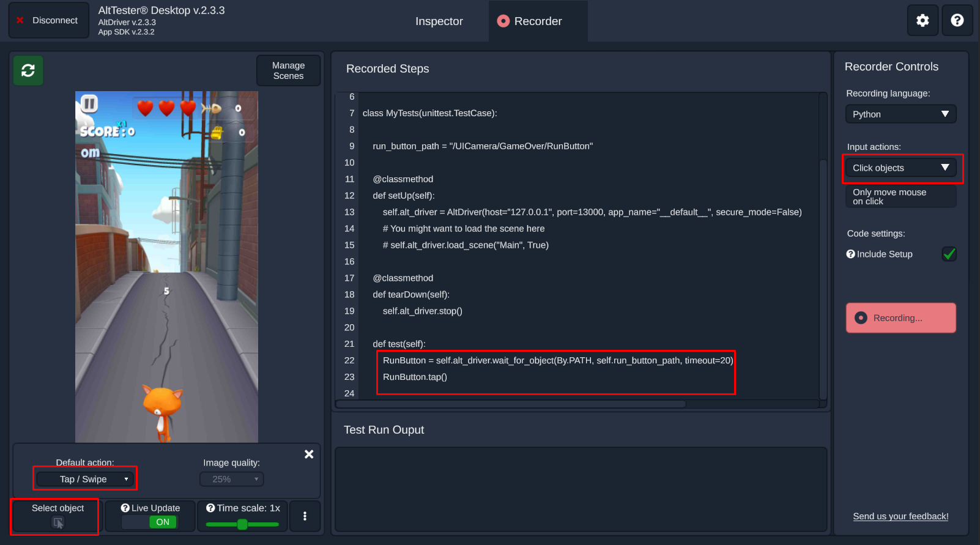
Task: Click the red record dot on Recorder tab
Action: coord(503,21)
